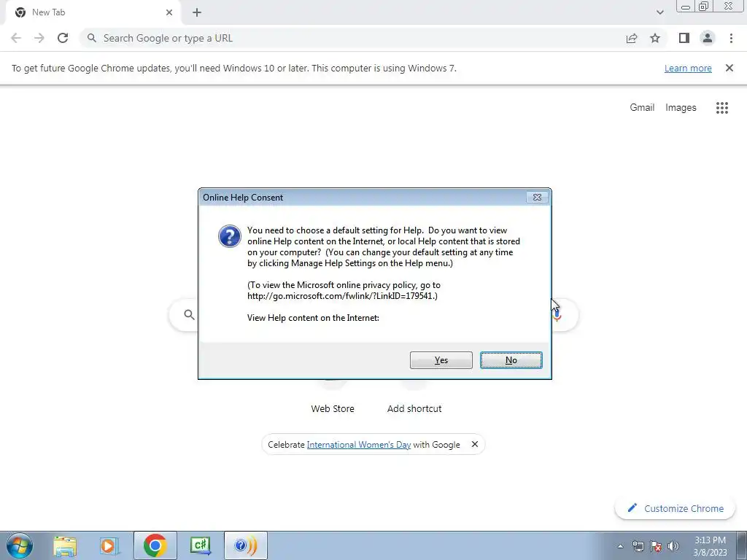
Task: Click Customize Chrome button
Action: (x=676, y=508)
